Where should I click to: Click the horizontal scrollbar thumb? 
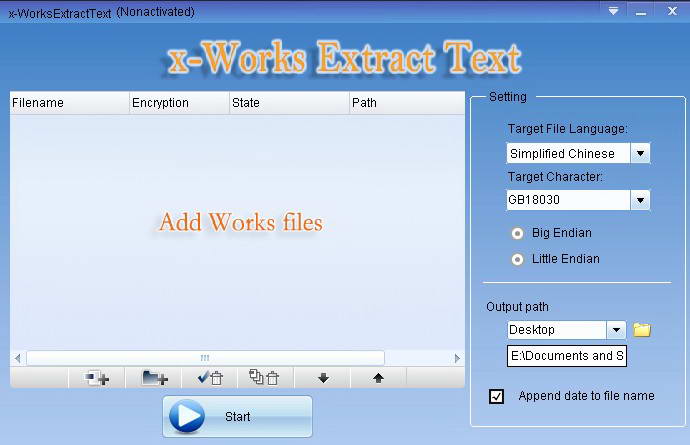pos(205,358)
